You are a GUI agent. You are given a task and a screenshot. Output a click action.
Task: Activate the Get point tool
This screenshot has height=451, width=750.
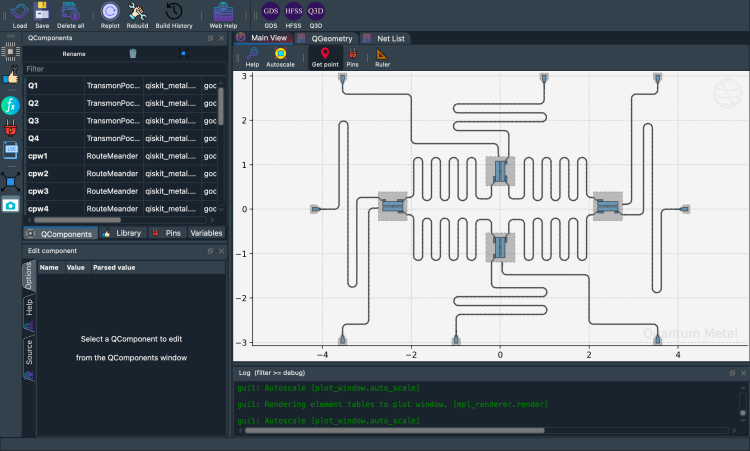[x=325, y=57]
